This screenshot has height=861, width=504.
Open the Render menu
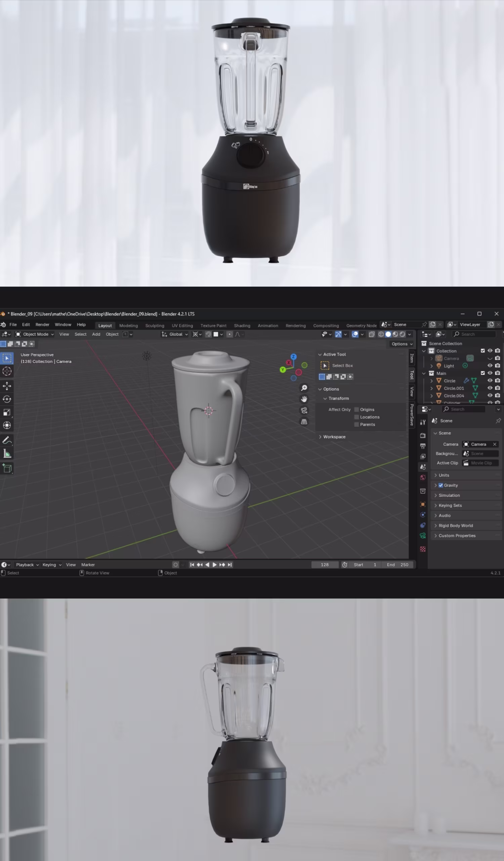(x=42, y=325)
